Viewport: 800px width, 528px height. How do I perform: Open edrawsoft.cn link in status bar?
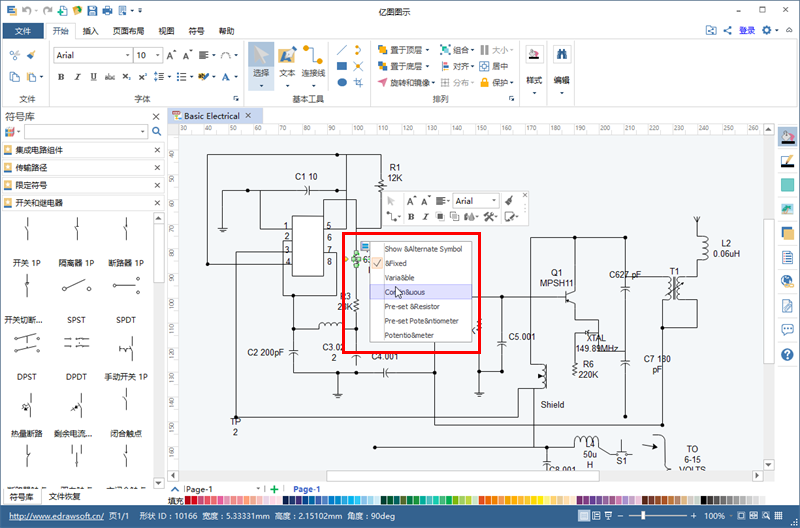coord(56,516)
